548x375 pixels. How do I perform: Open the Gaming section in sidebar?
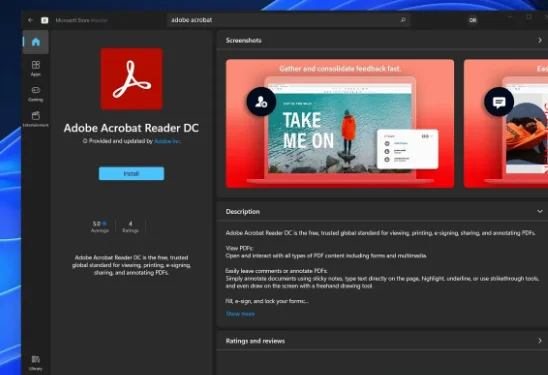click(x=36, y=94)
